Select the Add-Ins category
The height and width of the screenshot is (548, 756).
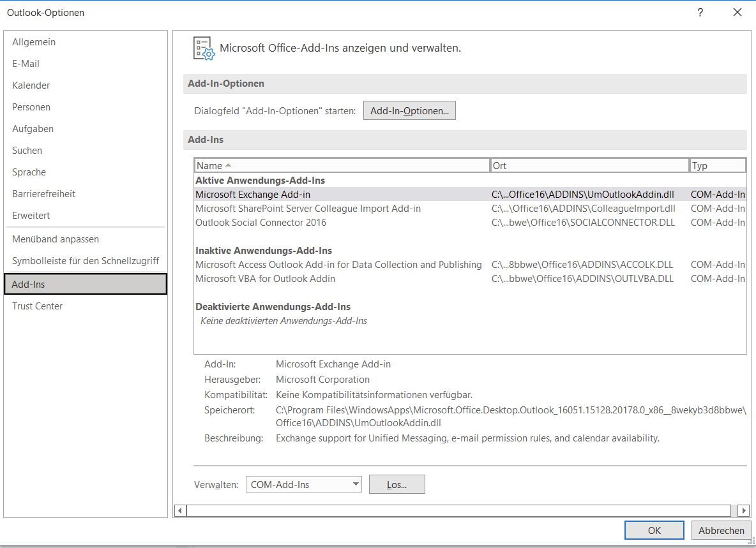point(86,284)
